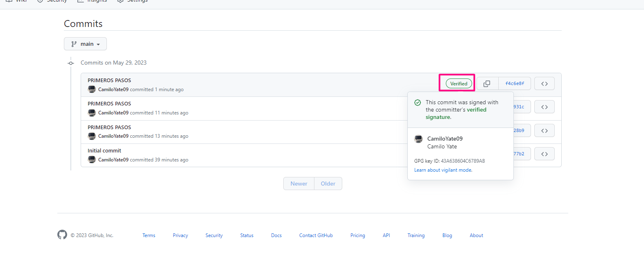644x262 pixels.
Task: Click CamiloYate09 author on 1 minute ago commit
Action: click(x=113, y=90)
